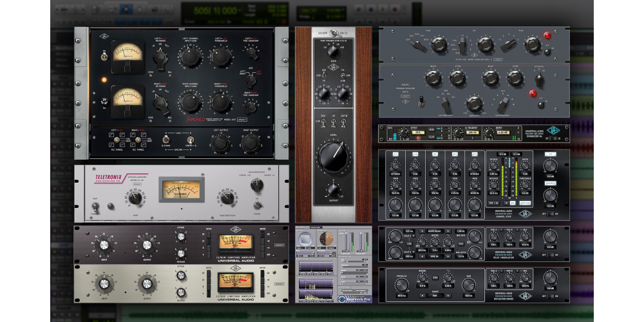The height and width of the screenshot is (322, 644).
Task: Click the Pultec EQP-1A bandwidth knob
Action: click(x=475, y=104)
